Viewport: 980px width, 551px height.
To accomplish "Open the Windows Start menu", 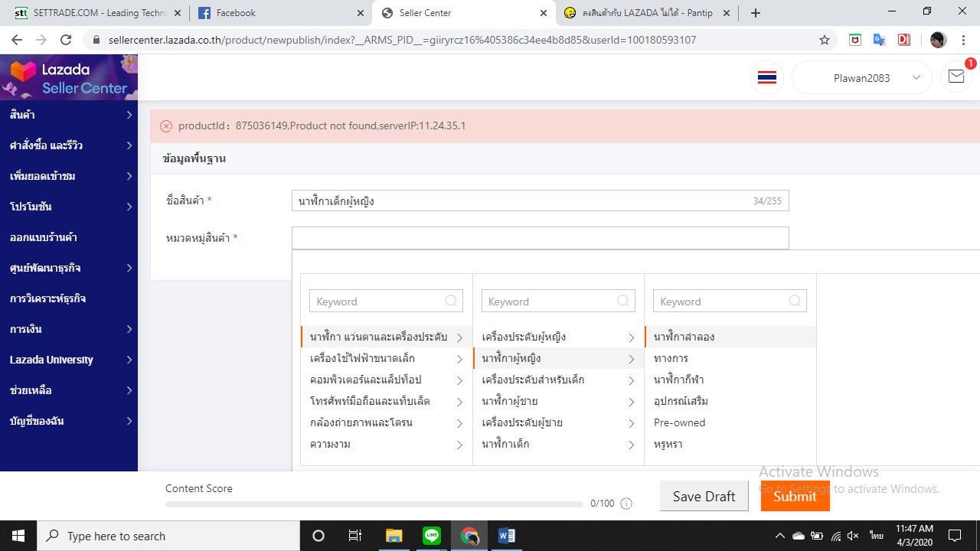I will (18, 536).
